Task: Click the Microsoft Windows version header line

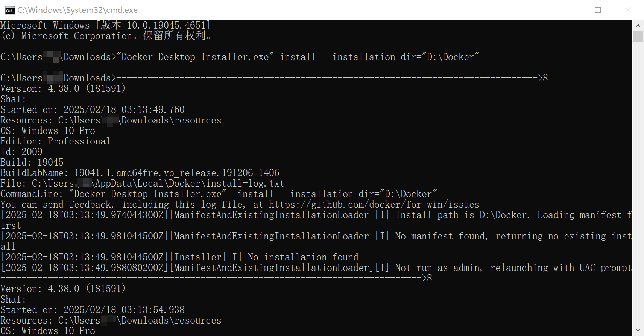Action: [x=105, y=26]
